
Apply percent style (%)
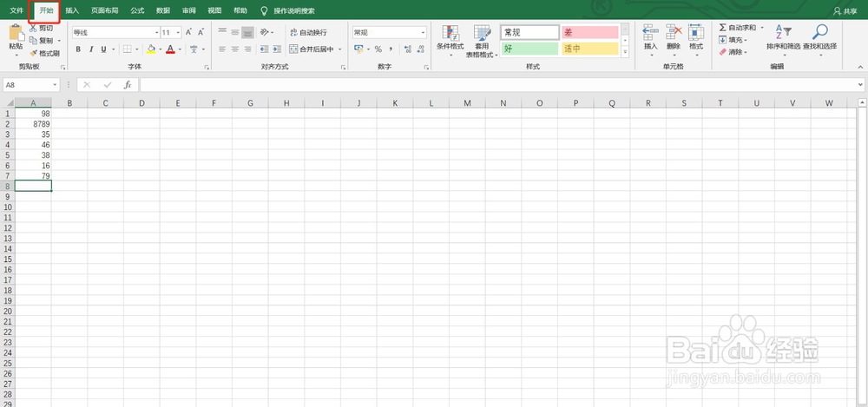(x=378, y=49)
